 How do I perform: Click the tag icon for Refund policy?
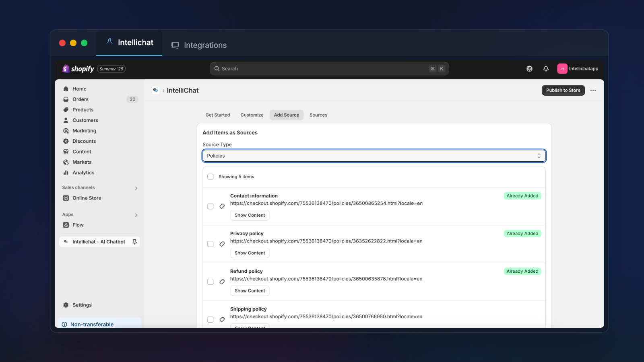point(222,282)
